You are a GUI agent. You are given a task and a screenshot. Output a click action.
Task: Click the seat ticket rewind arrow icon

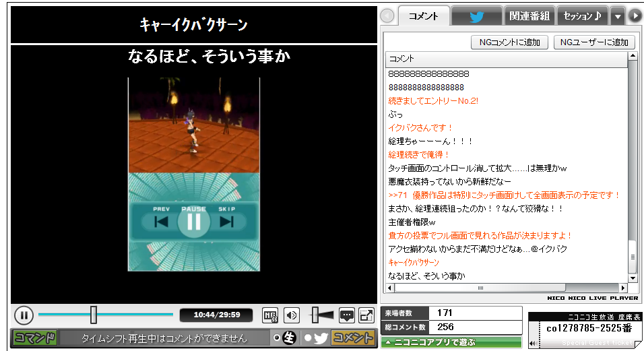(533, 343)
